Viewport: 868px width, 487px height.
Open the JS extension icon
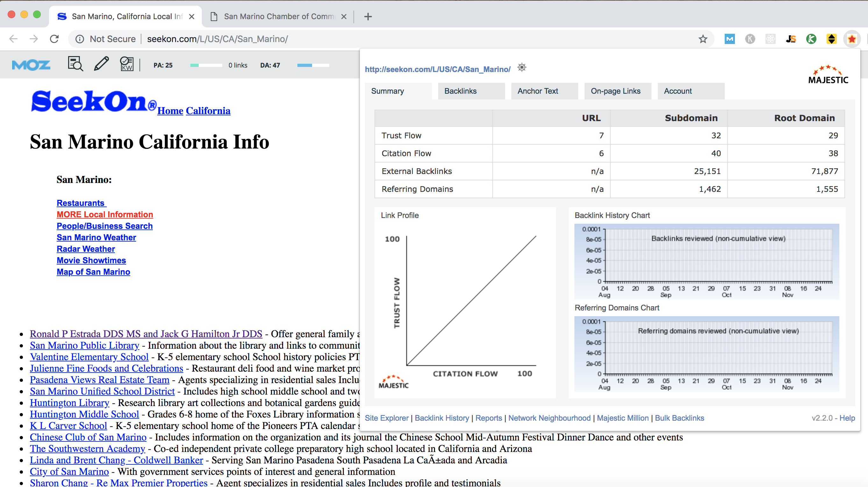point(791,39)
